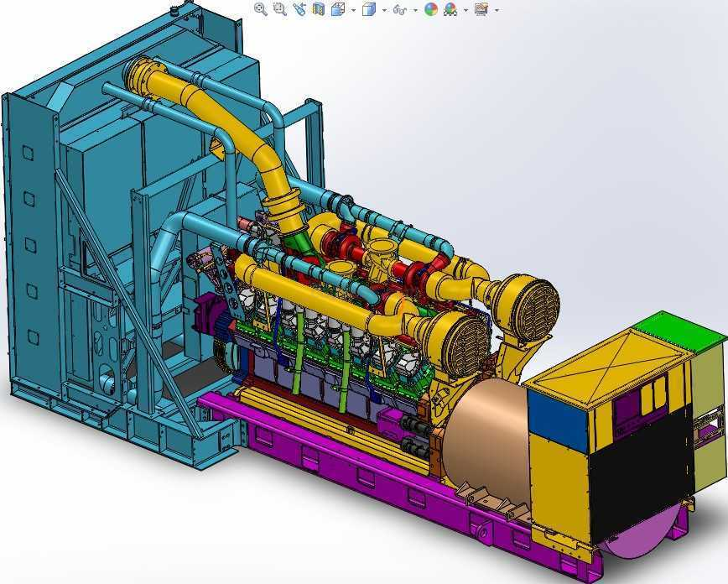
Task: Click the Apply Scene icon
Action: (x=450, y=9)
